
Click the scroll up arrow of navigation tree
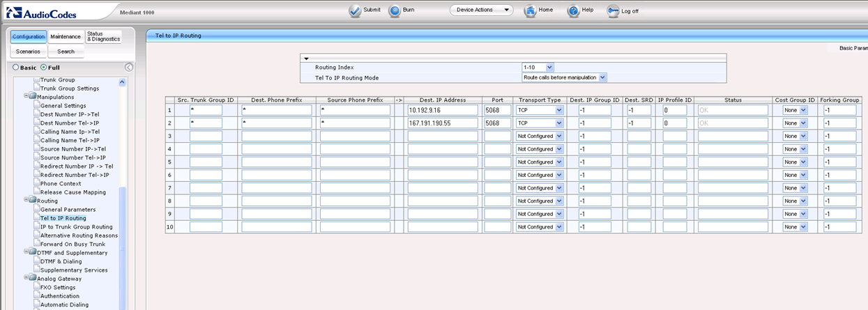123,81
